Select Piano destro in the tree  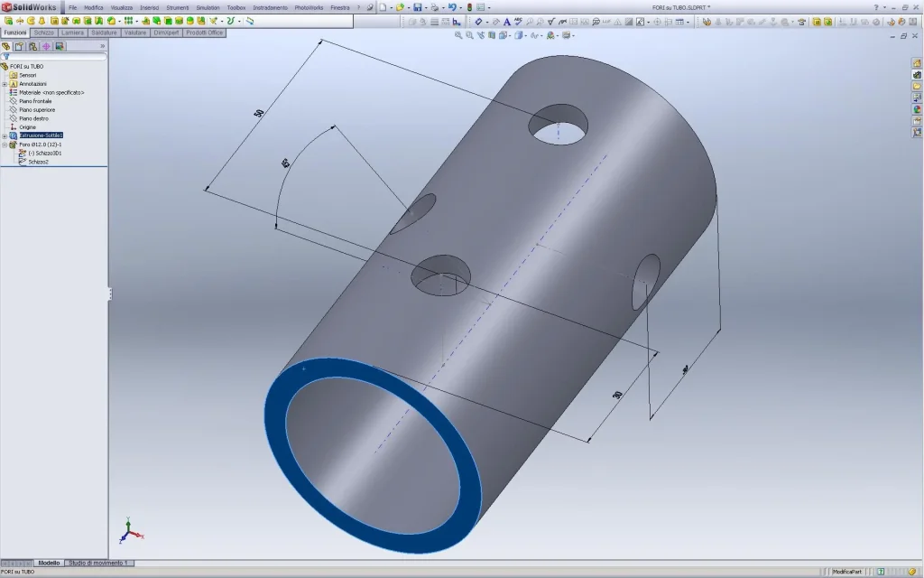(33, 118)
